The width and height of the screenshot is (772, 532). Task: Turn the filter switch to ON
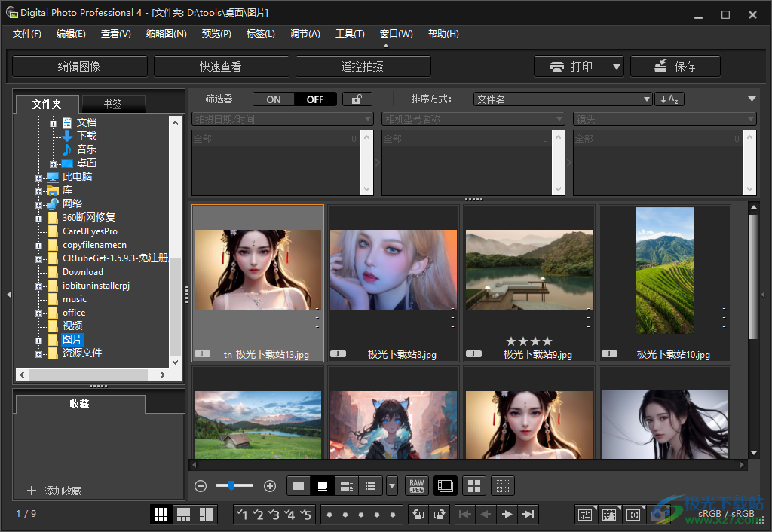coord(273,99)
